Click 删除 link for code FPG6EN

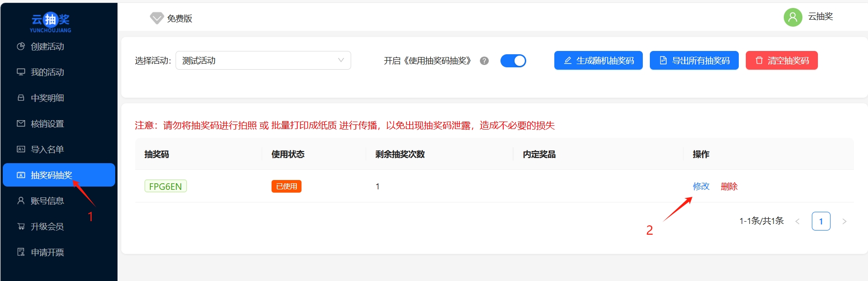(729, 186)
